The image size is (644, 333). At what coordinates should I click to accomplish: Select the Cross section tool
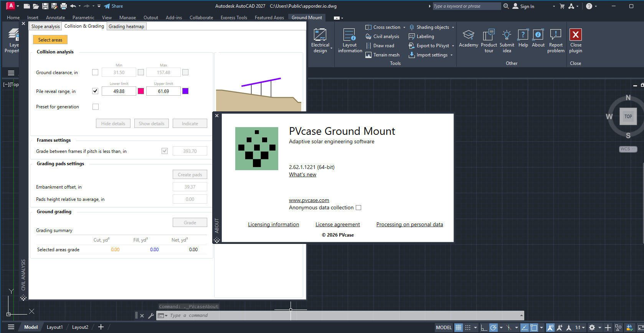click(x=383, y=27)
